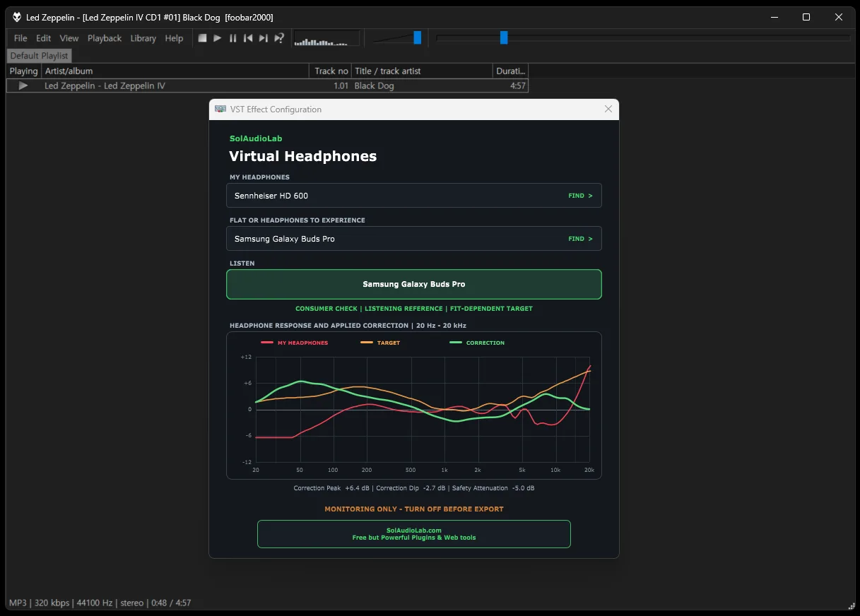This screenshot has height=616, width=860.
Task: Click the Safety Attenuation -5.0 dB readout
Action: [x=493, y=488]
